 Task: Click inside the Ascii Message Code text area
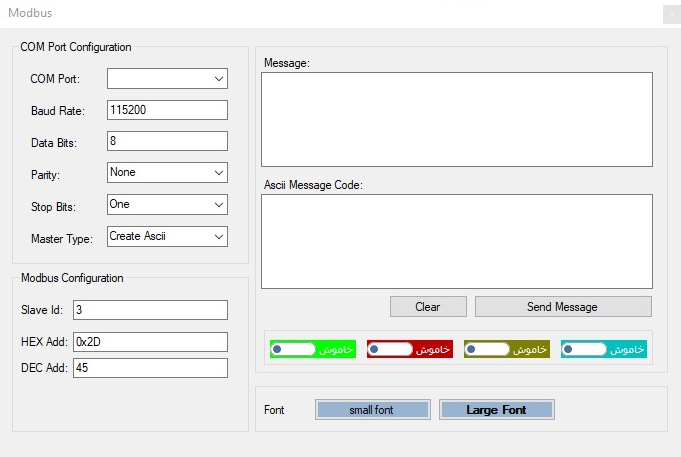pos(457,242)
